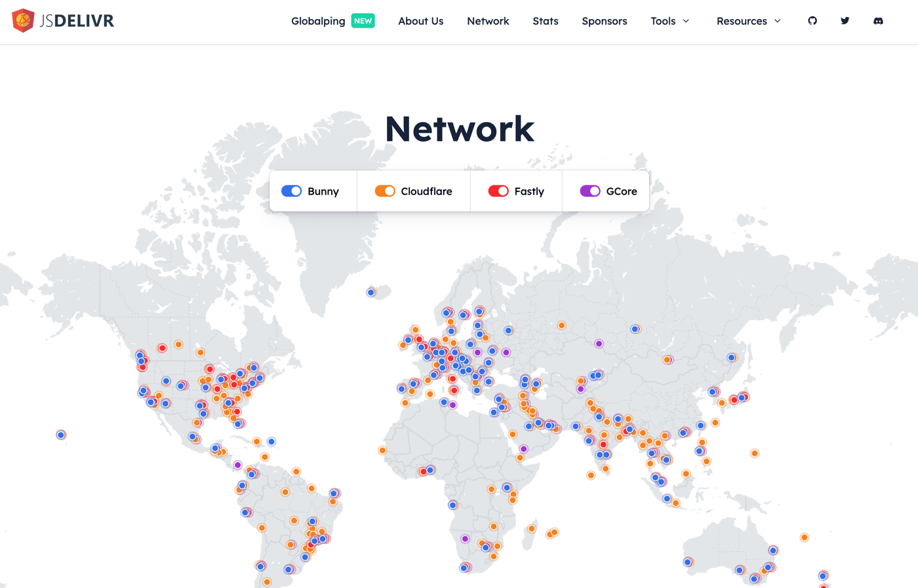The image size is (918, 588).
Task: Select the blue marker on Iceland
Action: (371, 292)
